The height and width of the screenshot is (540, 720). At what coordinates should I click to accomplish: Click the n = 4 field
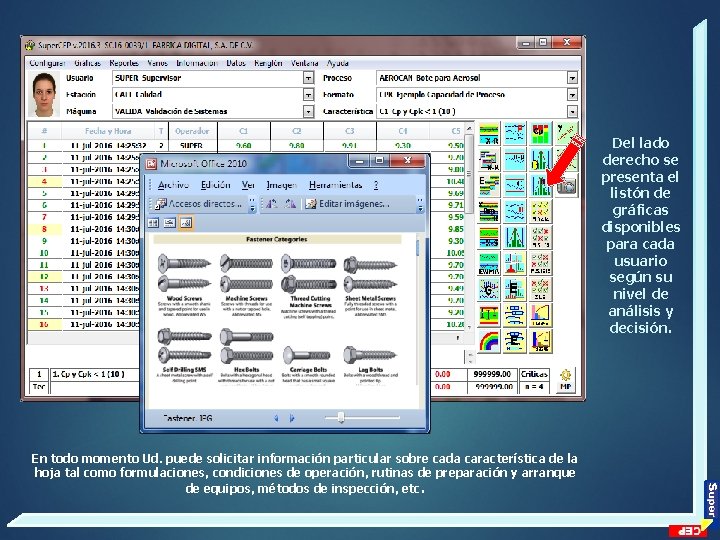[x=534, y=387]
